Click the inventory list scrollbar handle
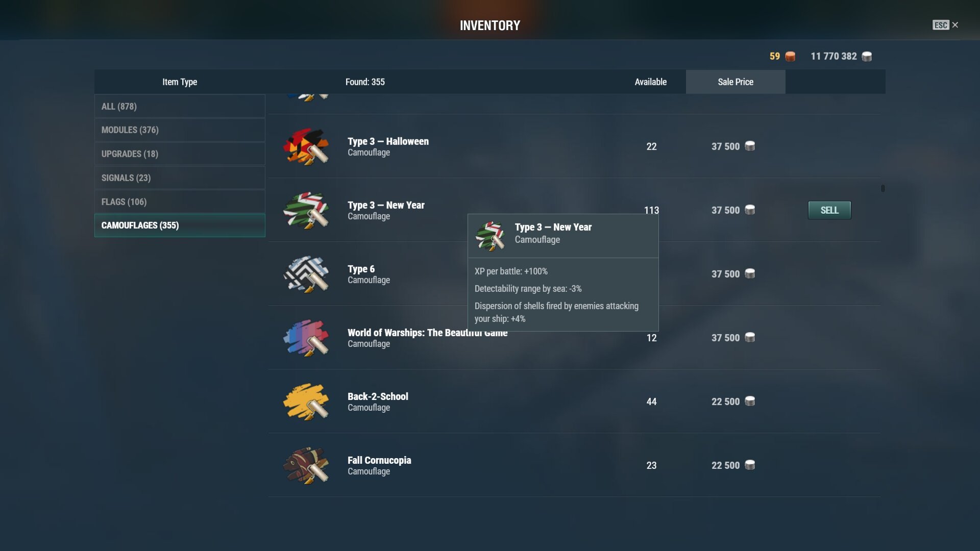The height and width of the screenshot is (551, 980). pyautogui.click(x=883, y=188)
